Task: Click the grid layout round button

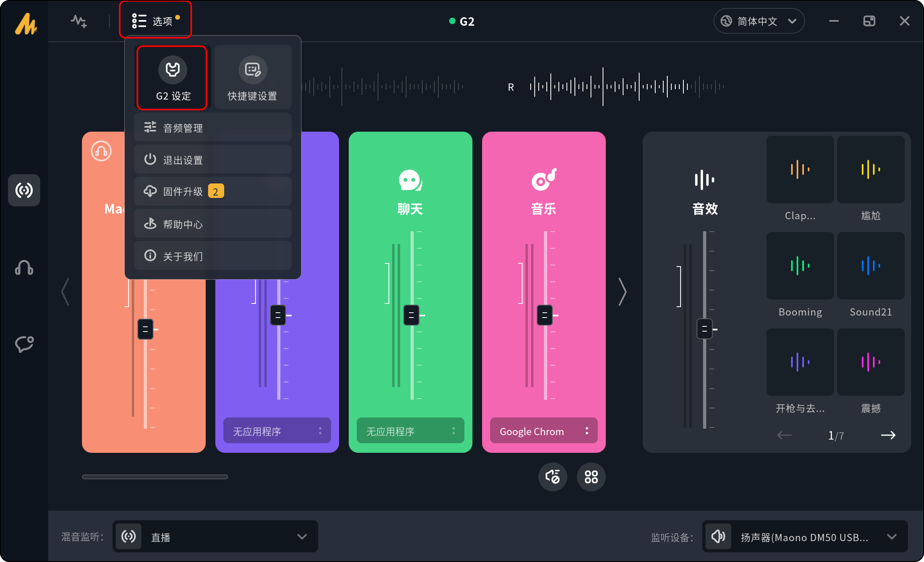Action: (591, 476)
